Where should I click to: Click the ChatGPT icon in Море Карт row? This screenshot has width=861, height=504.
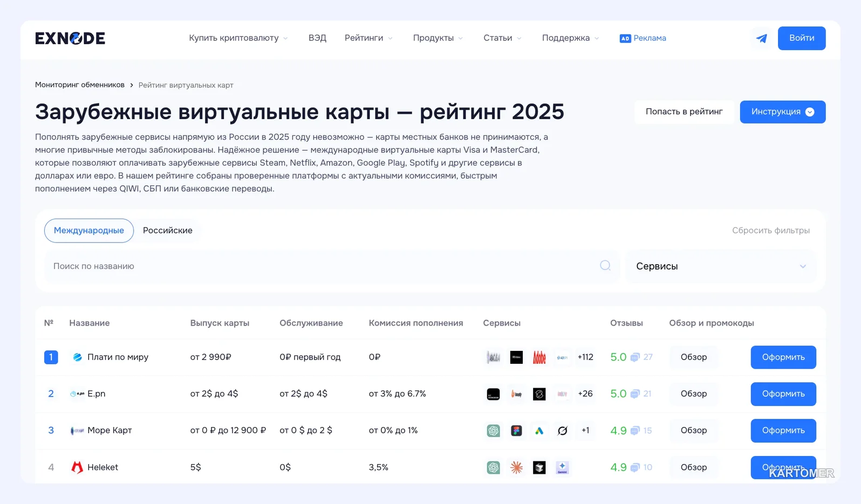[494, 431]
